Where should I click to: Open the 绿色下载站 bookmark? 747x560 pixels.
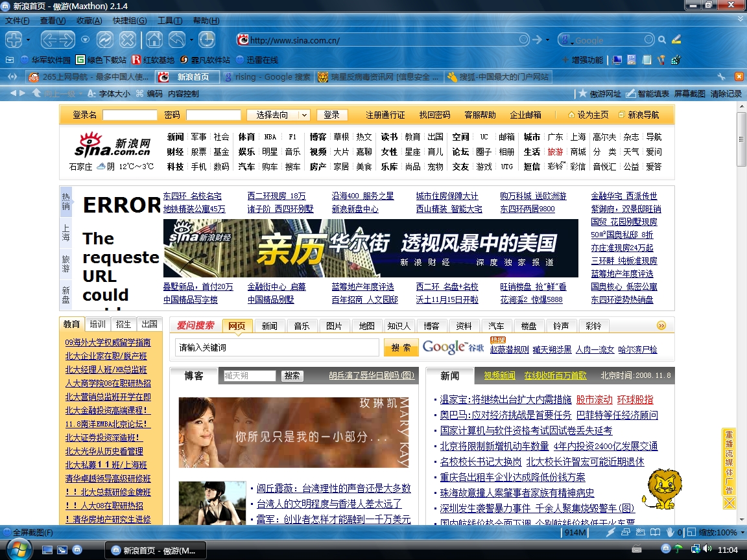click(101, 60)
